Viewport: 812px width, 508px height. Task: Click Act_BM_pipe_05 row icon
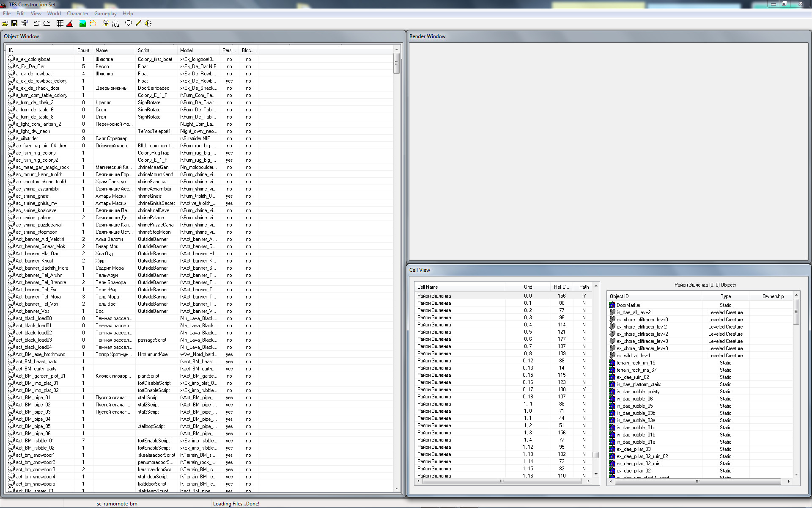tap(11, 426)
